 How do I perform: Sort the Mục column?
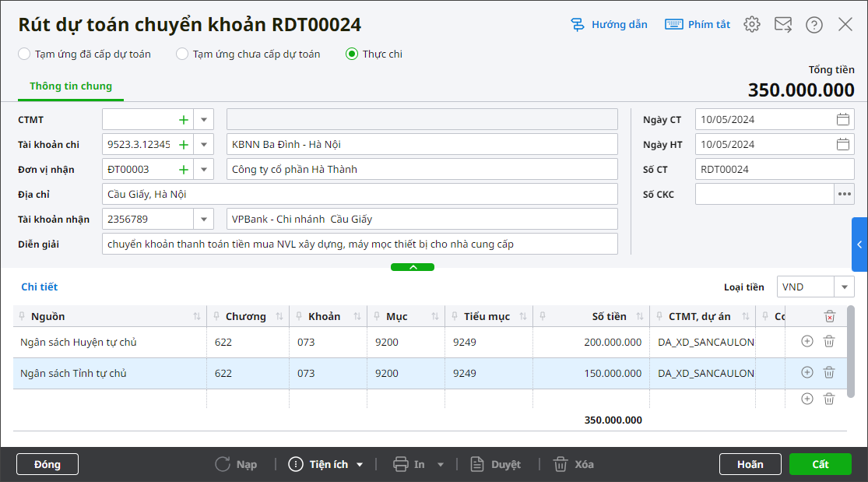coord(434,316)
